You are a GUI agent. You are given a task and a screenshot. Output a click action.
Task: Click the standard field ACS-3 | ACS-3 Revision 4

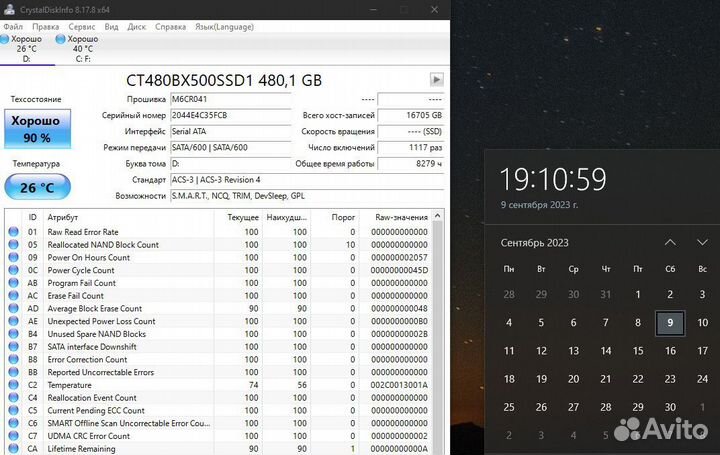307,180
